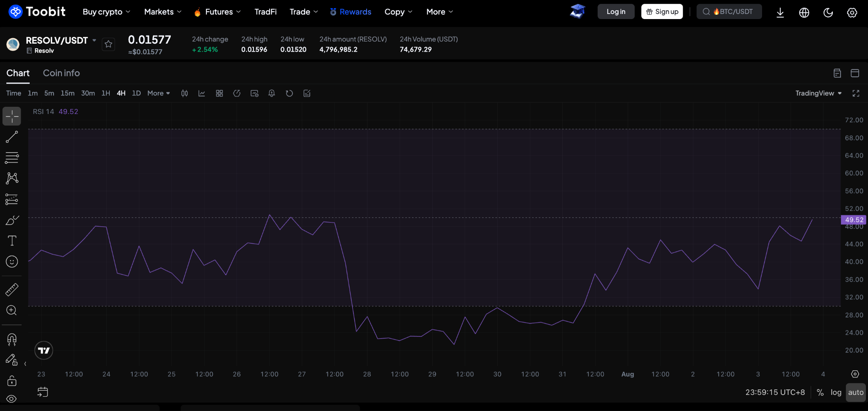This screenshot has width=868, height=411.
Task: Toggle favorite star for RESOLV/USDT
Action: (x=108, y=44)
